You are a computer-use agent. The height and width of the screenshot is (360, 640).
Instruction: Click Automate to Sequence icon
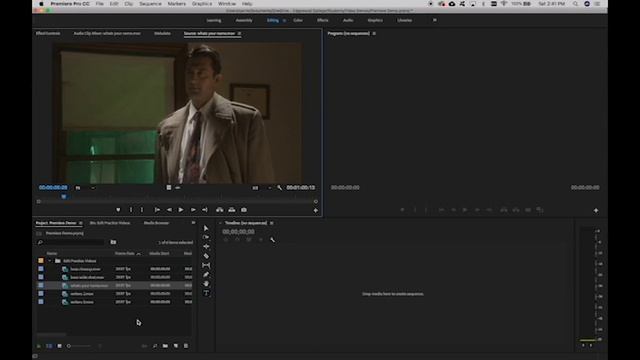click(x=144, y=346)
